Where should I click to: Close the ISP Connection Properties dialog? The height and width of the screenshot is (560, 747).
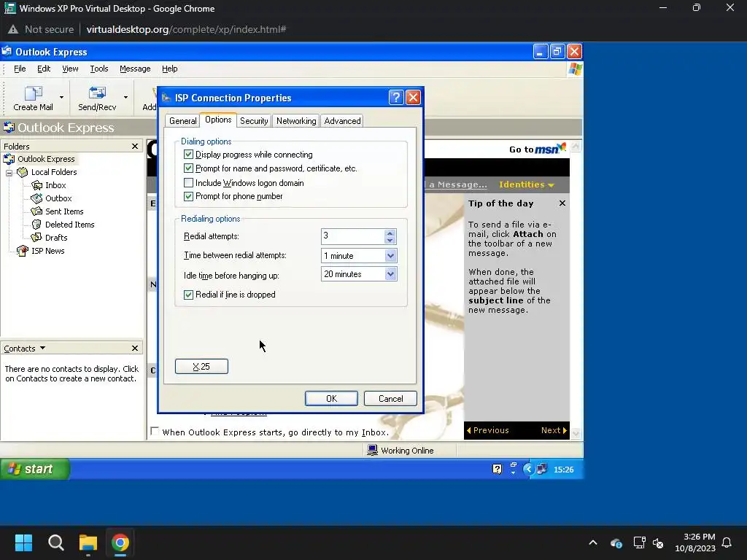(413, 98)
